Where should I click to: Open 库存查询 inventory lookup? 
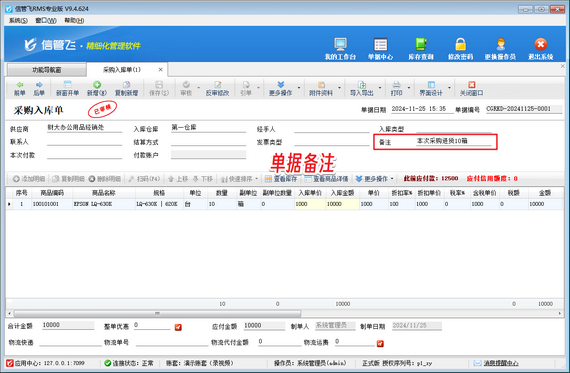pyautogui.click(x=421, y=48)
